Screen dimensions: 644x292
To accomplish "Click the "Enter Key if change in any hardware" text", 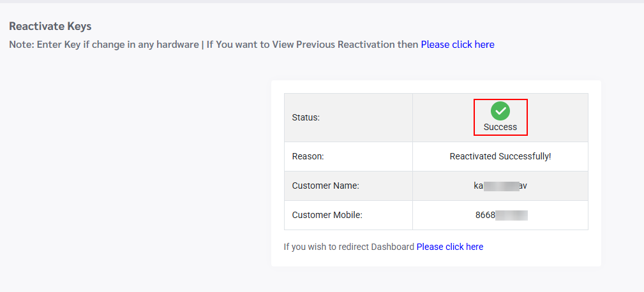I will [117, 45].
